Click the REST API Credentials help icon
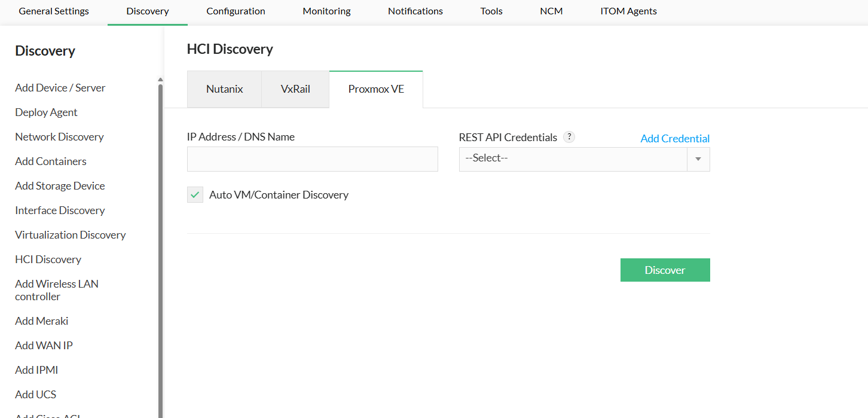Image resolution: width=868 pixels, height=418 pixels. point(569,137)
